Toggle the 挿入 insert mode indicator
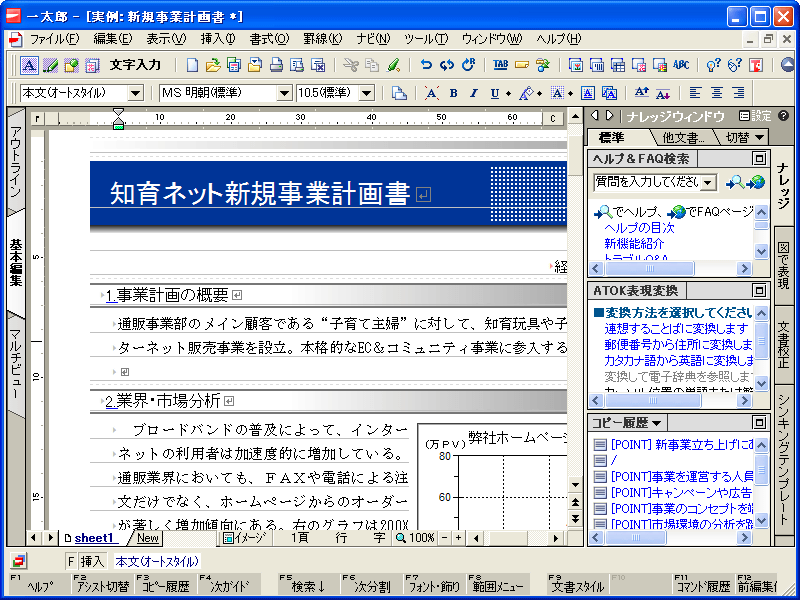Image resolution: width=800 pixels, height=600 pixels. [92, 562]
